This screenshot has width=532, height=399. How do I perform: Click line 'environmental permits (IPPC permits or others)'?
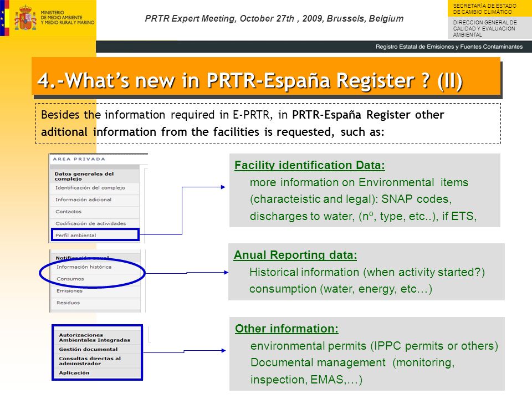pyautogui.click(x=374, y=346)
